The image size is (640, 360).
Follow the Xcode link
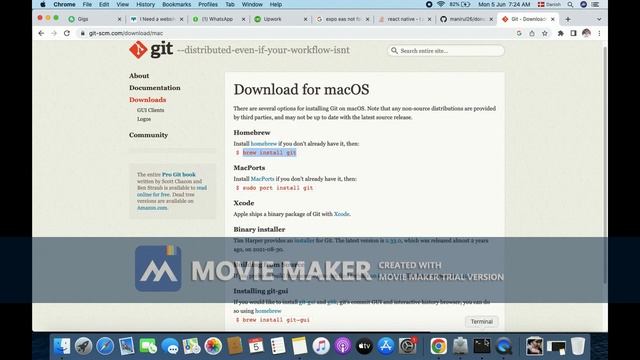[342, 214]
